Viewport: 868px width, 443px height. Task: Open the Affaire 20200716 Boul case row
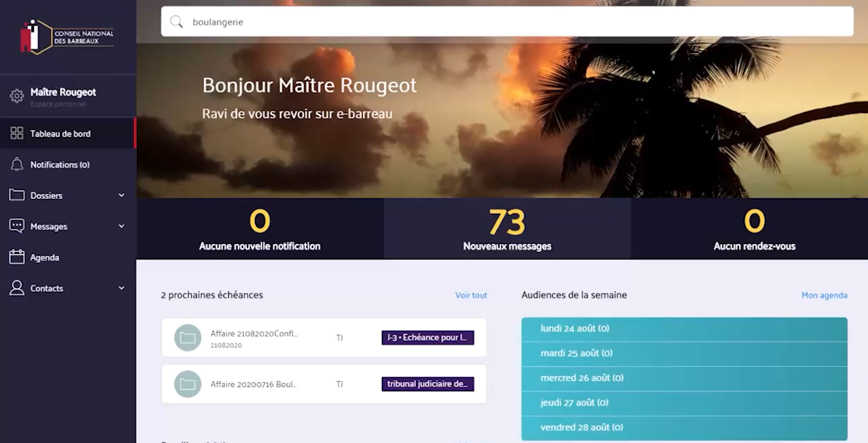[x=324, y=384]
